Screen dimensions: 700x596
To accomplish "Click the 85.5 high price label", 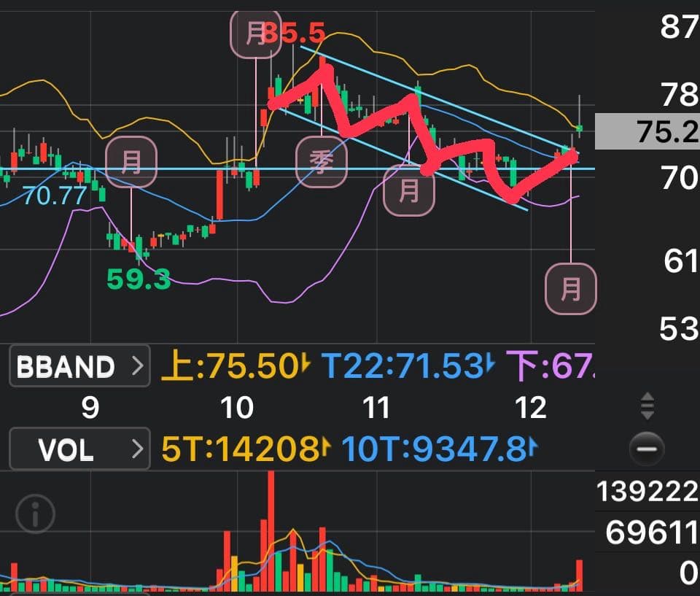I will tap(294, 33).
